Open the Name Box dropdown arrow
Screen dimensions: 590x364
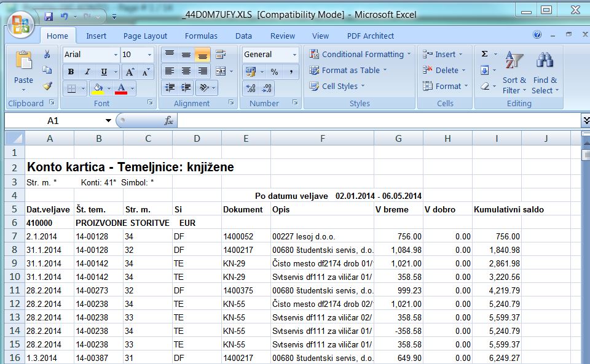tap(108, 120)
